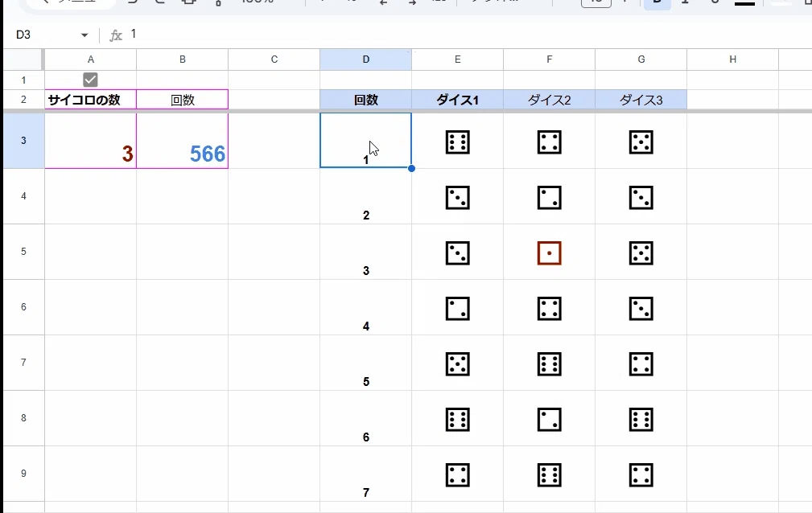The width and height of the screenshot is (812, 513).
Task: Select the ダイス1 die in count row 5
Action: click(x=458, y=364)
